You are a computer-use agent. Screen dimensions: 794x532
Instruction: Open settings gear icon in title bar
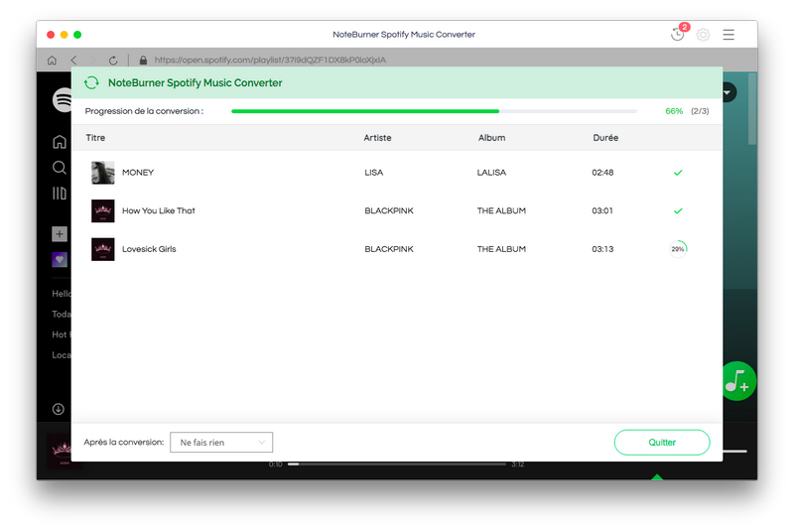pyautogui.click(x=703, y=35)
